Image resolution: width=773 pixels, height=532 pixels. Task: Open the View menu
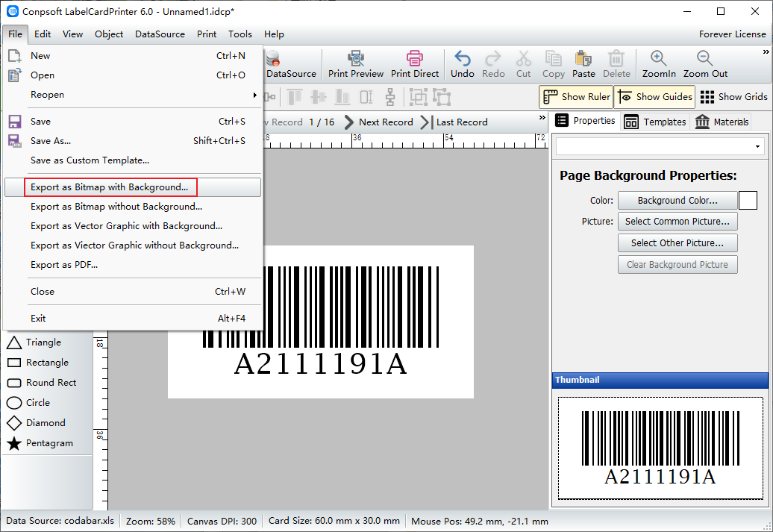72,34
